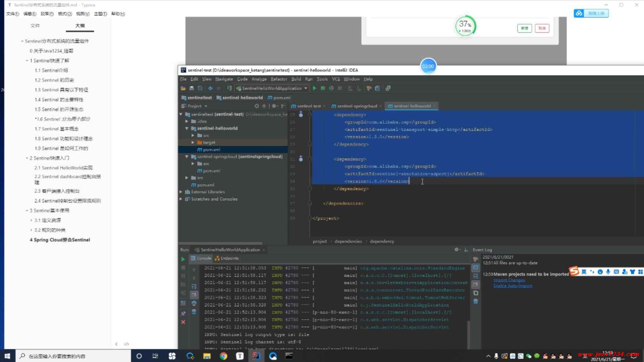Expand External Libraries in project tree

(181, 192)
